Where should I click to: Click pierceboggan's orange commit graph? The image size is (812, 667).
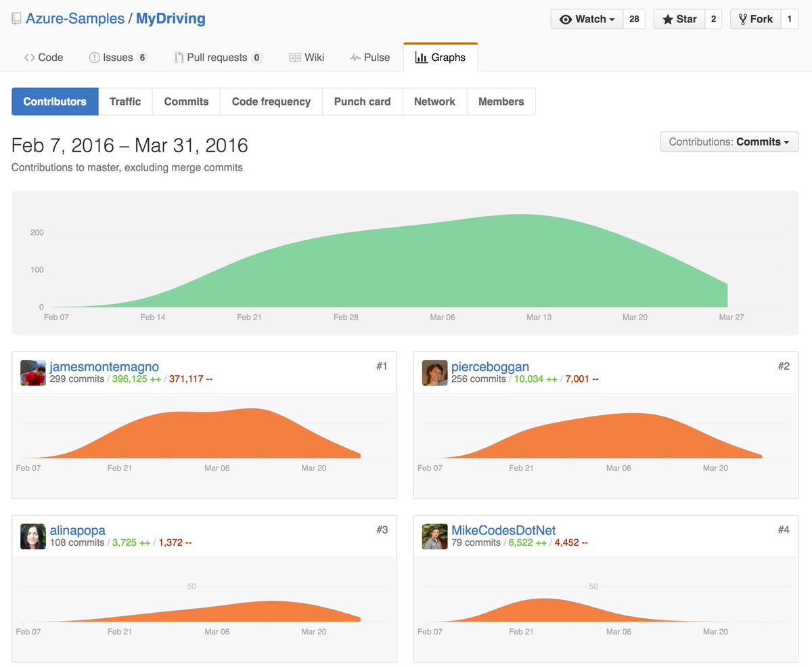593,436
